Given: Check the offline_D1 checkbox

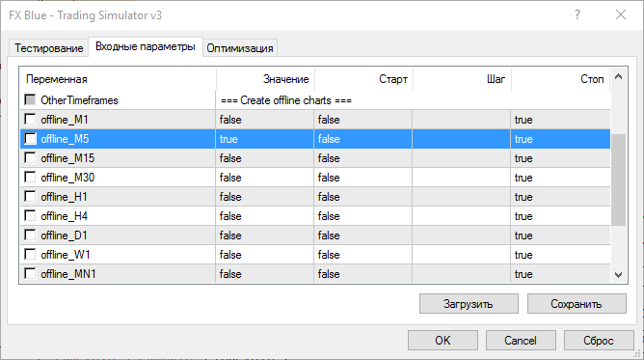Looking at the screenshot, I should 30,235.
